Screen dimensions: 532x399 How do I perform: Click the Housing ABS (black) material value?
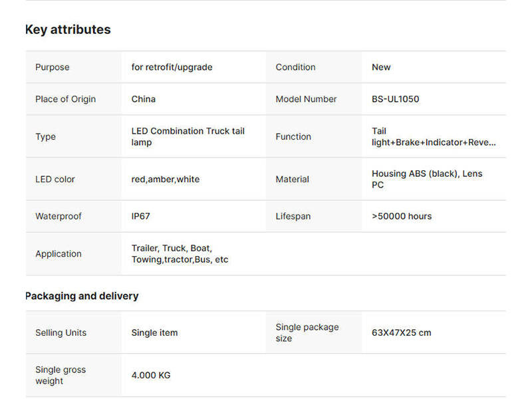pyautogui.click(x=426, y=179)
